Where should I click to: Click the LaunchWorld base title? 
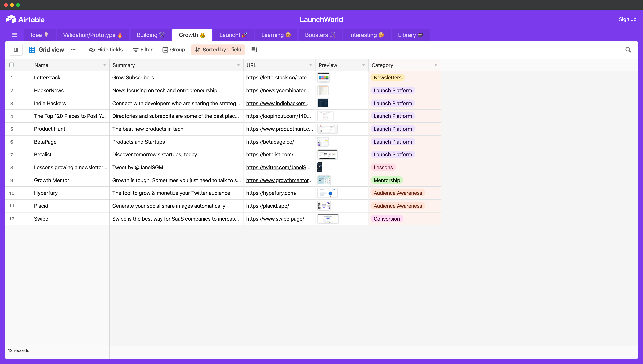coord(321,19)
